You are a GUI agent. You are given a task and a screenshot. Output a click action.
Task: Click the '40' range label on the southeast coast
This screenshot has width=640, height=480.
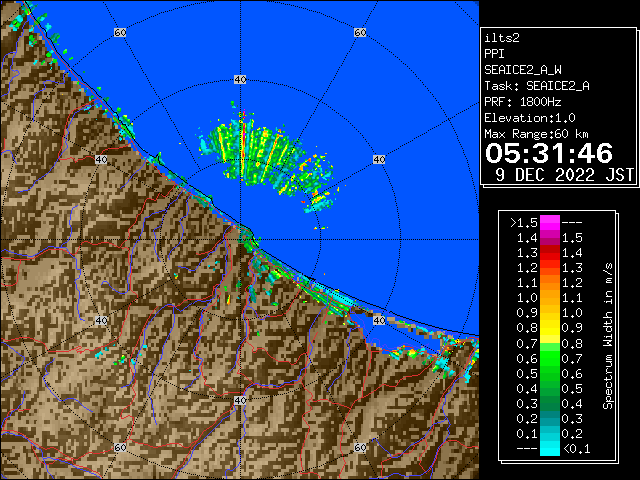(x=379, y=320)
